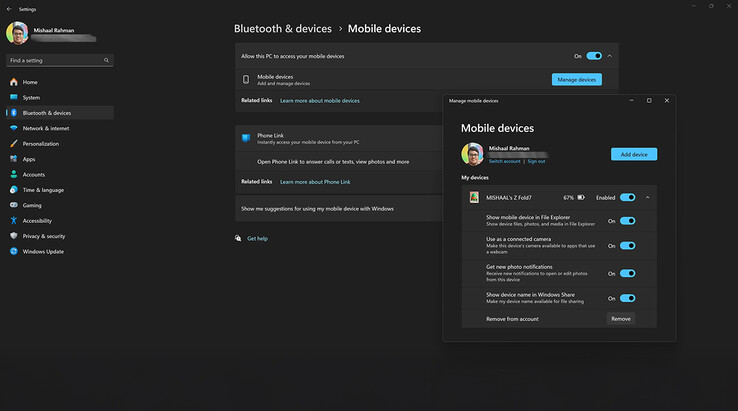Open Windows Update page
Image resolution: width=738 pixels, height=411 pixels.
(60, 251)
